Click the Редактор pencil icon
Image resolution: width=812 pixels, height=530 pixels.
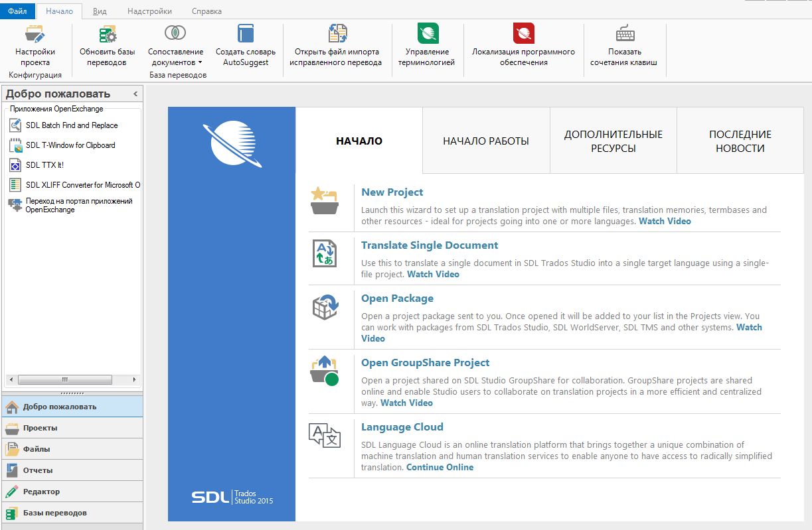click(x=12, y=492)
